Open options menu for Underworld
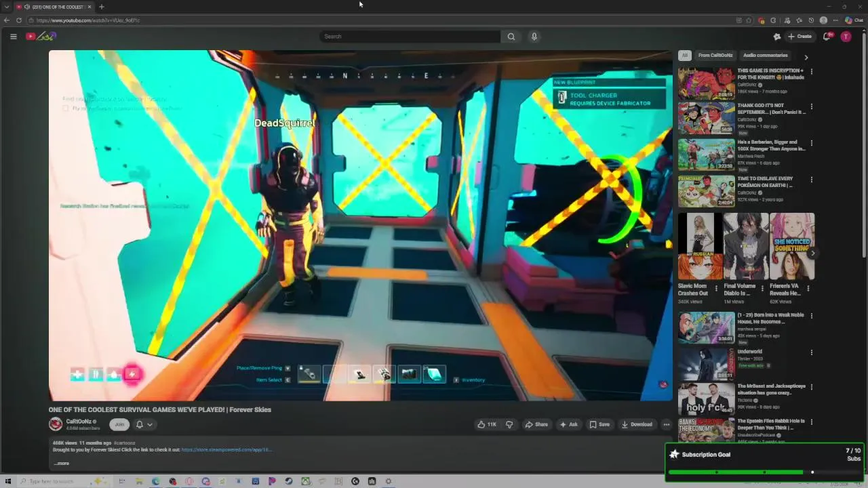This screenshot has width=868, height=488. point(812,352)
